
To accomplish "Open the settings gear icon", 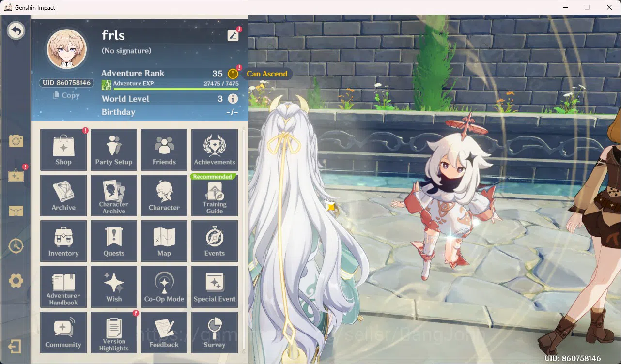I will [16, 281].
